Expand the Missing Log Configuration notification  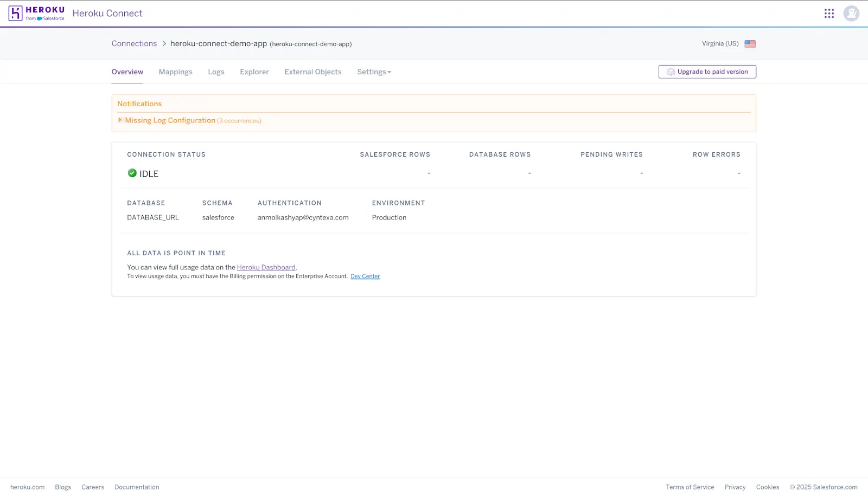tap(170, 120)
